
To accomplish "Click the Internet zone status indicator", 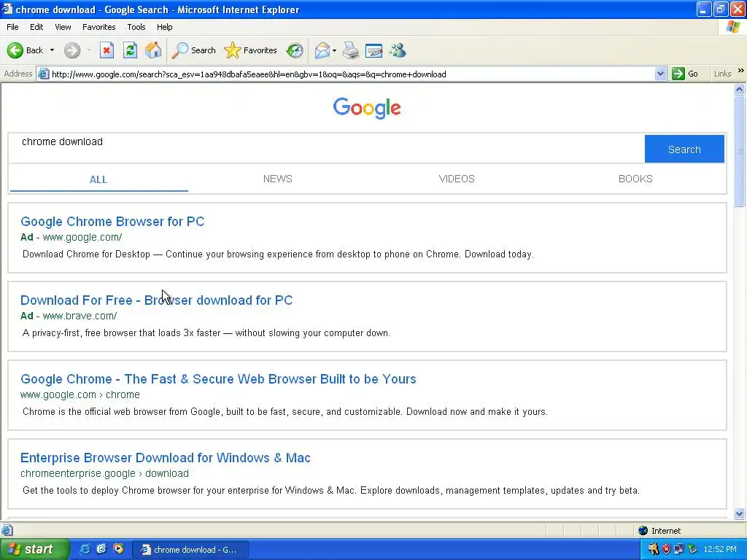I will click(659, 531).
